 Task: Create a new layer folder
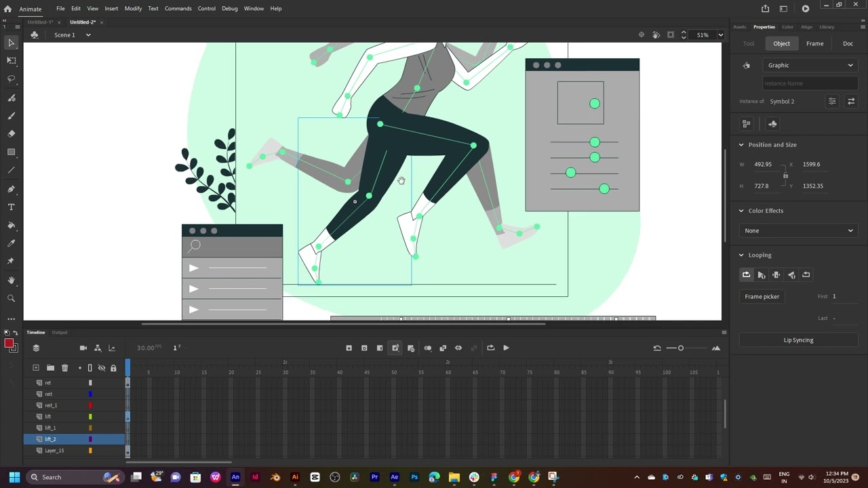50,367
